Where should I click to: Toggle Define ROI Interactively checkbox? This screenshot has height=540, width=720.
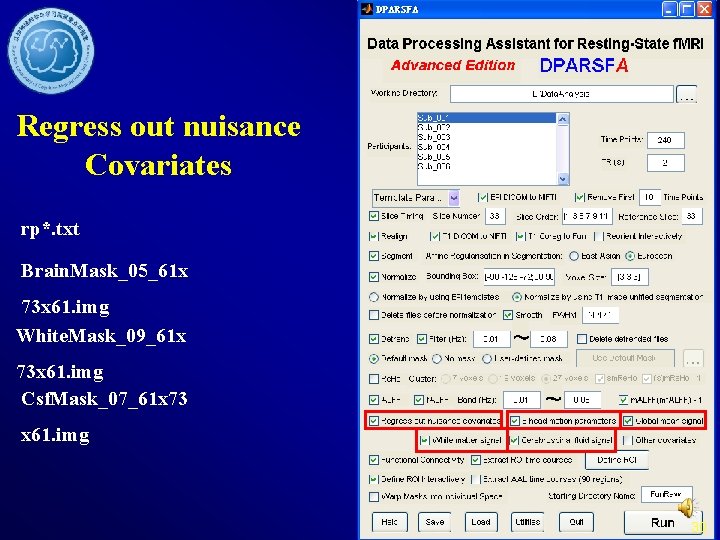(374, 479)
